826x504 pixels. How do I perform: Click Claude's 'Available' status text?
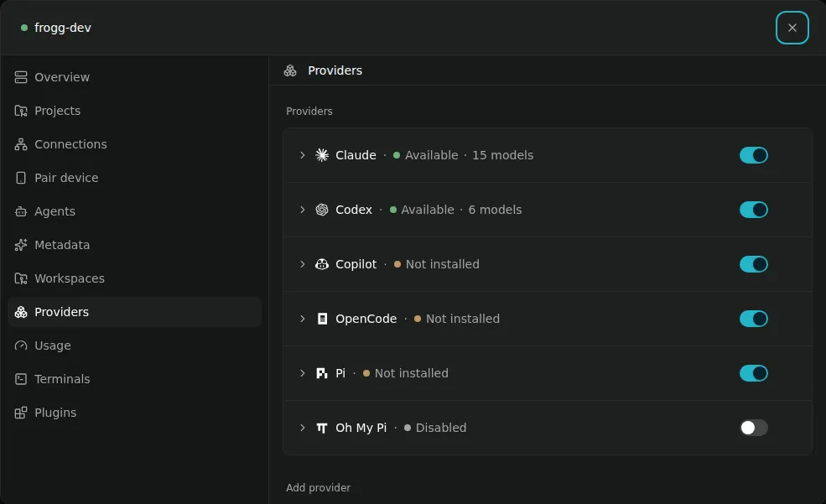coord(431,155)
